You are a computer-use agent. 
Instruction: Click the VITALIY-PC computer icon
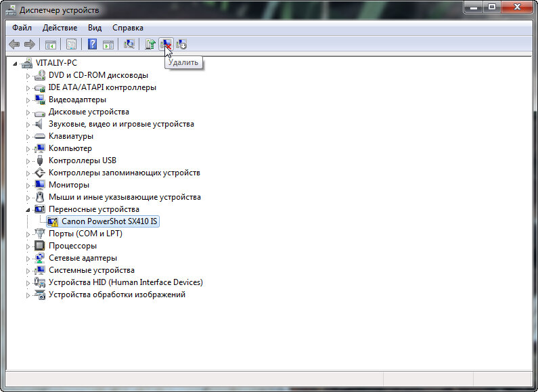27,63
